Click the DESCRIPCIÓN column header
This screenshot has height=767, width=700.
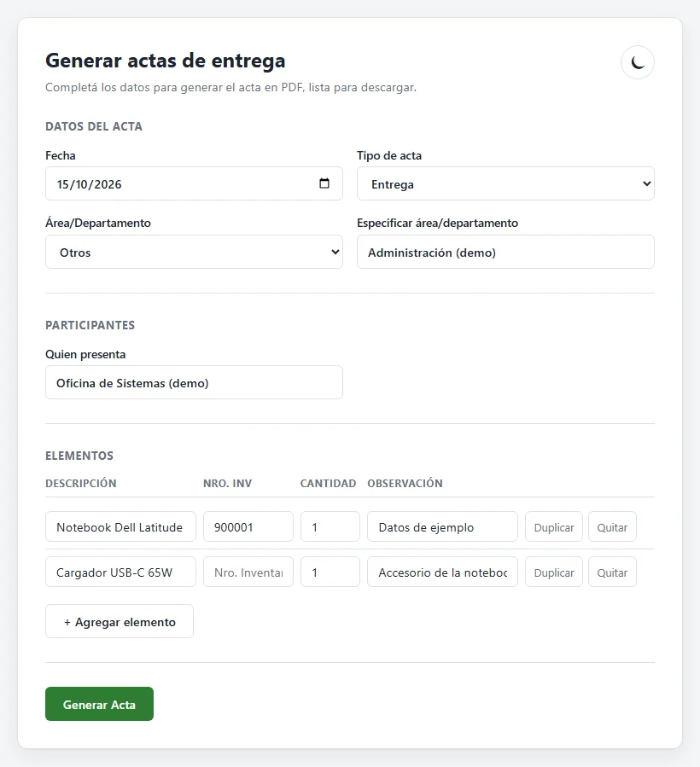click(81, 483)
